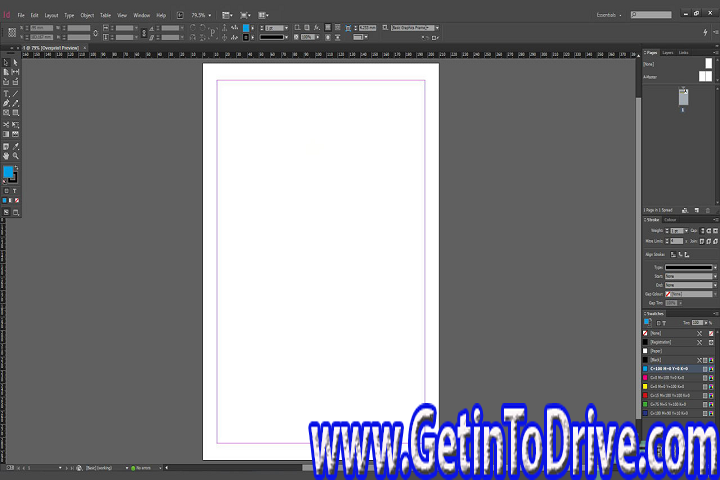The image size is (720, 480).
Task: Select the Pen tool
Action: tap(6, 103)
